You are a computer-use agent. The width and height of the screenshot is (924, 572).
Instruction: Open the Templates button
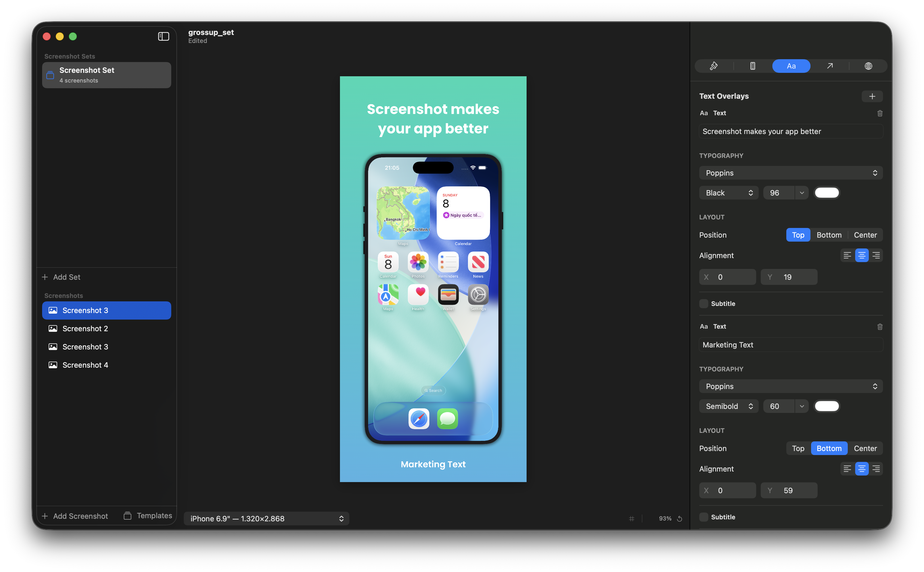148,516
